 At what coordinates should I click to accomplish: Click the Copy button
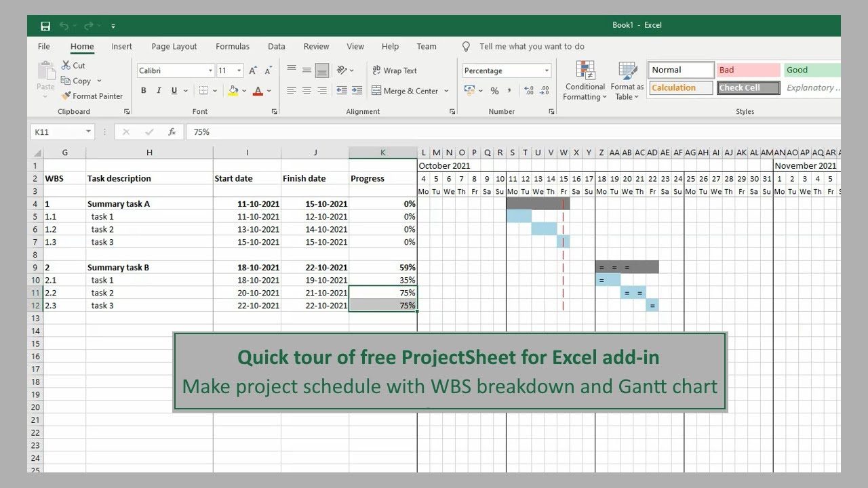(x=77, y=81)
